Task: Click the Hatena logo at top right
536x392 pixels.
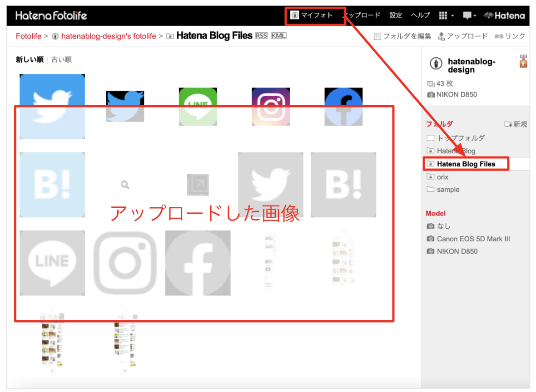Action: pos(505,15)
